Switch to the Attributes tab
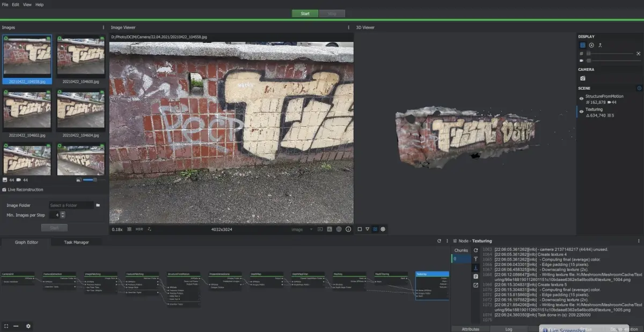Viewport: 644px width, 332px height. click(471, 329)
